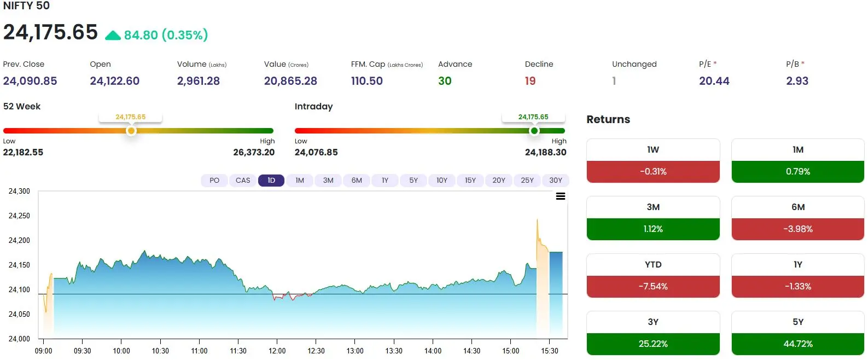
Task: Choose the 20Y chart range
Action: tap(499, 181)
